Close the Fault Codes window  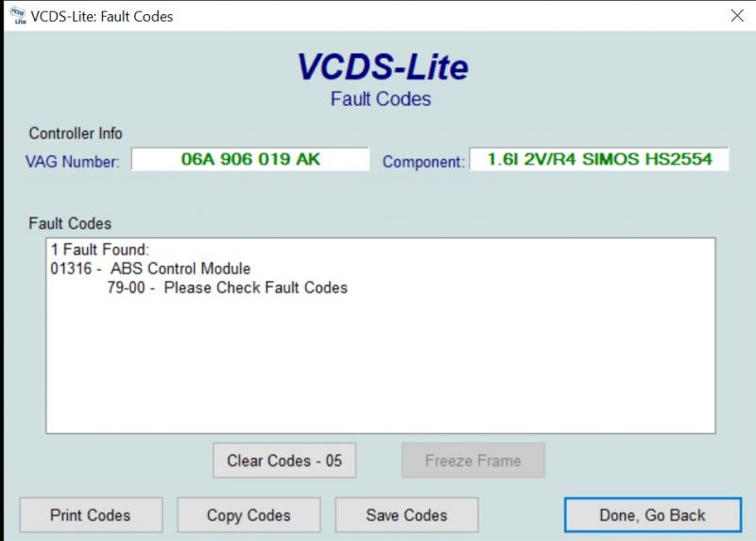[x=737, y=15]
